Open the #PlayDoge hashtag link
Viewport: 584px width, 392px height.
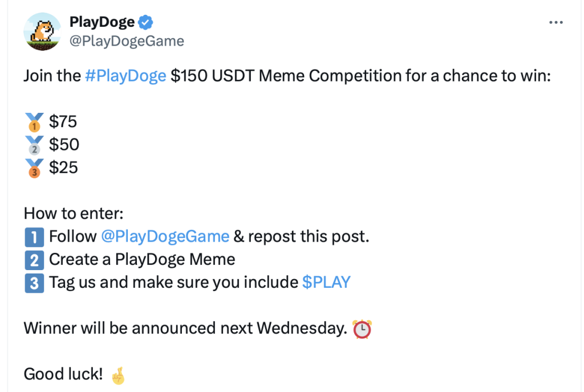click(x=125, y=76)
